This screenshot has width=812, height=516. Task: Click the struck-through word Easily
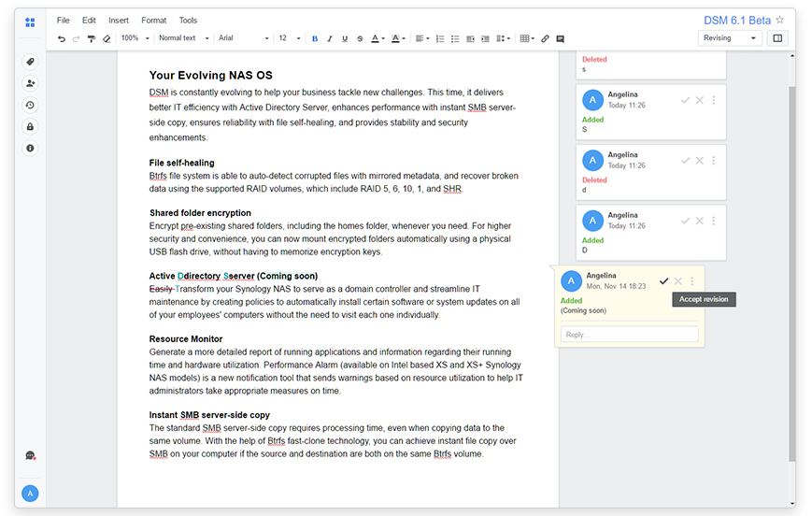[161, 289]
